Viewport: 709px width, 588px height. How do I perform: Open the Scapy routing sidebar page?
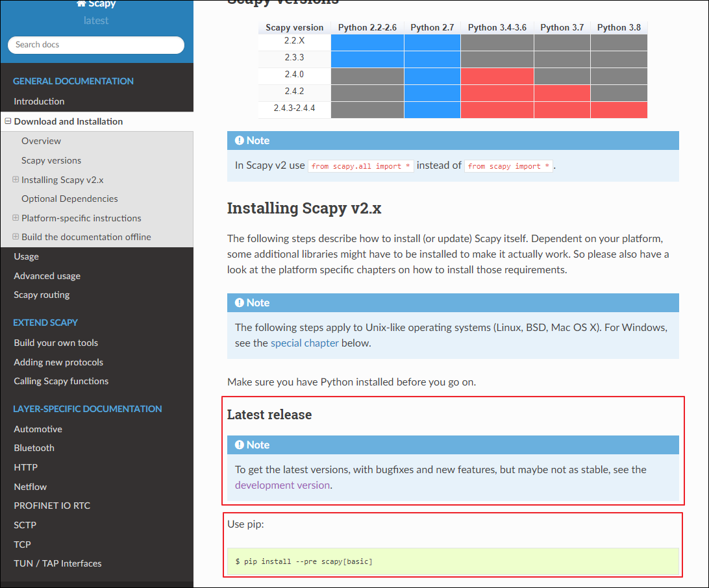pyautogui.click(x=42, y=295)
